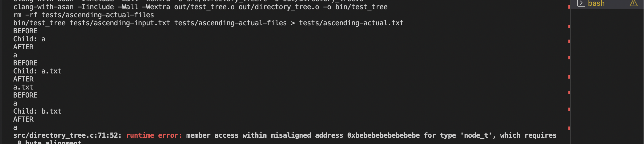The image size is (644, 144).
Task: Jump to red marker beside "Child: b.txt" line
Action: [x=569, y=109]
